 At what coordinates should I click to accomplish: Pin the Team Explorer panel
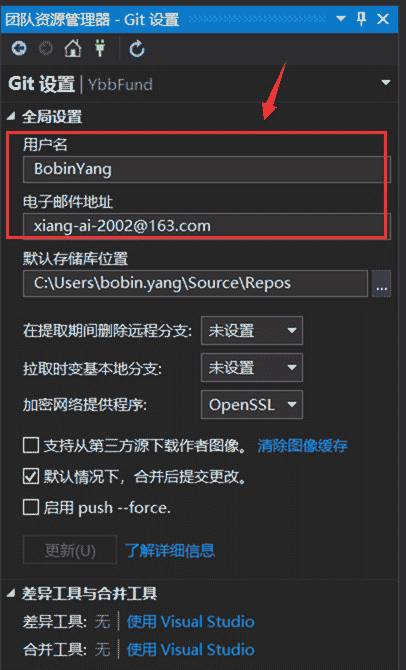(x=362, y=19)
